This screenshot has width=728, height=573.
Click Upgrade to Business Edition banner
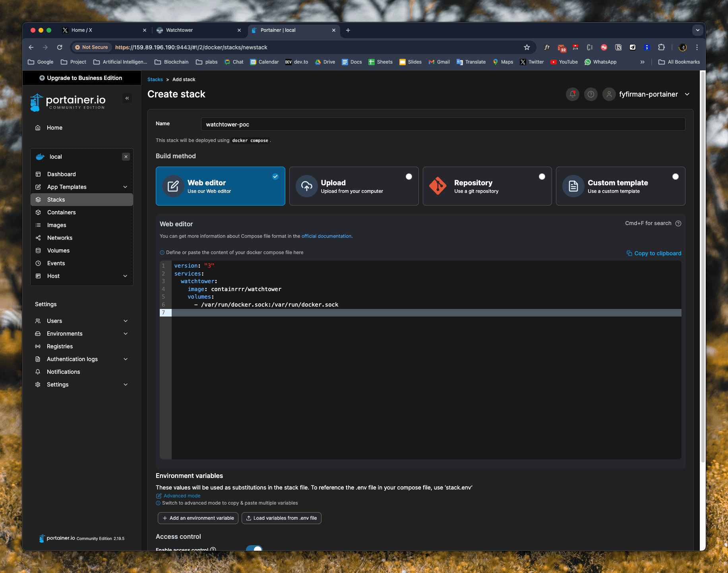[x=82, y=78]
